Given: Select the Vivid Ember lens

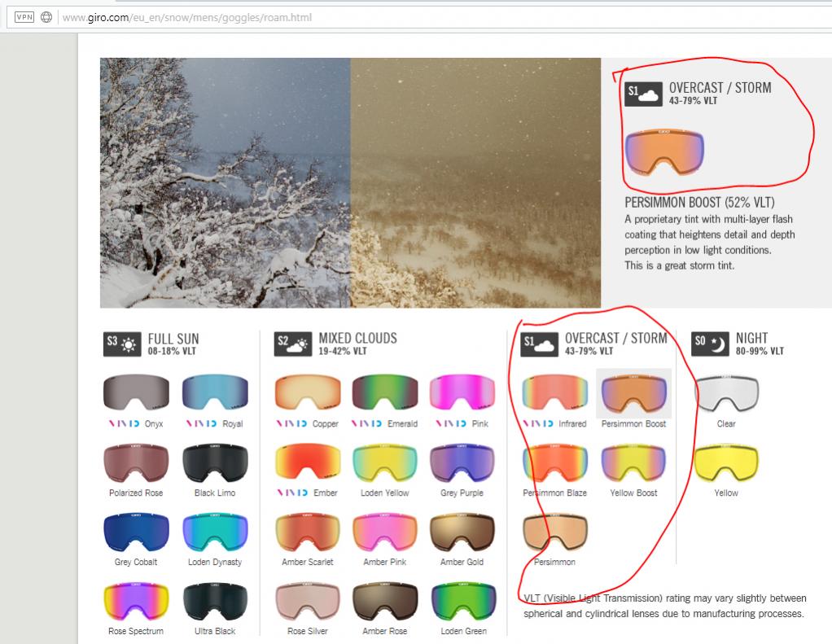Looking at the screenshot, I should pyautogui.click(x=307, y=462).
